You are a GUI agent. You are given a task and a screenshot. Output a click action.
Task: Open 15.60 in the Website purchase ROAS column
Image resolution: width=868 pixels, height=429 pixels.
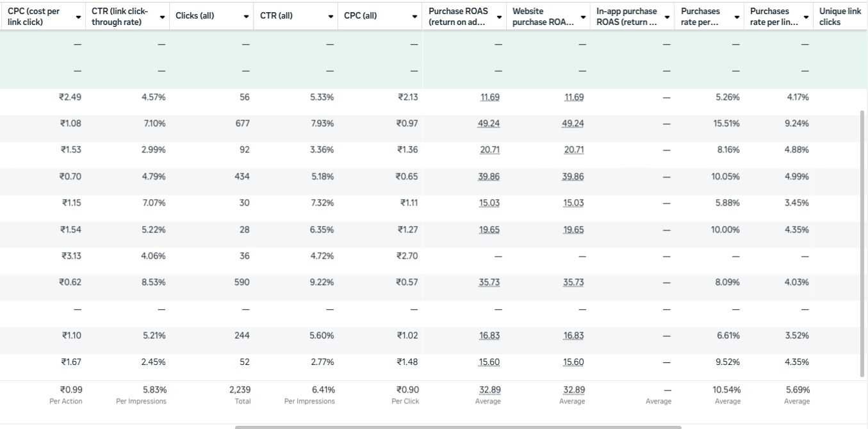point(573,362)
